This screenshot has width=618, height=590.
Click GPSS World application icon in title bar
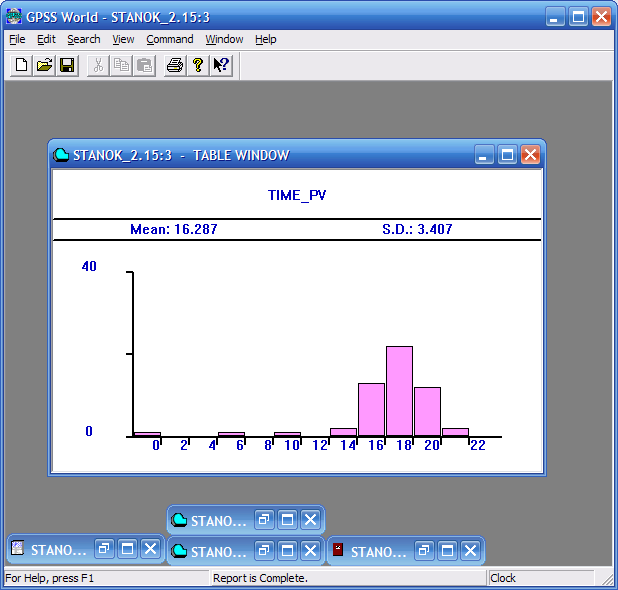14,17
